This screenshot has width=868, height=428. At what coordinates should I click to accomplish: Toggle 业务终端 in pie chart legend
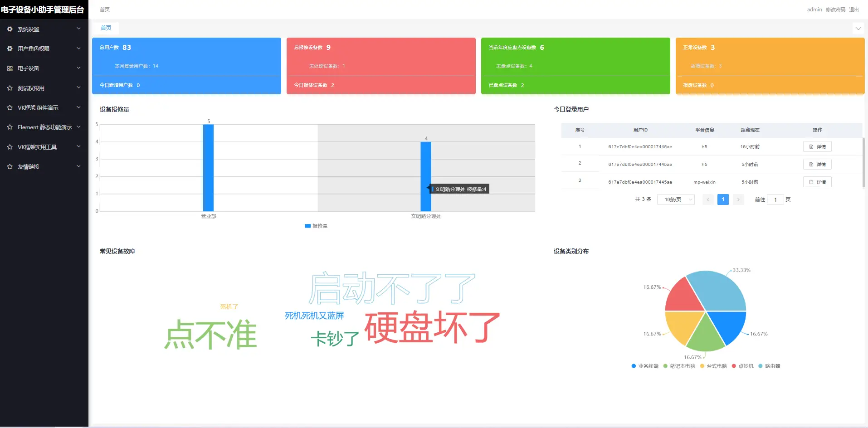(644, 366)
